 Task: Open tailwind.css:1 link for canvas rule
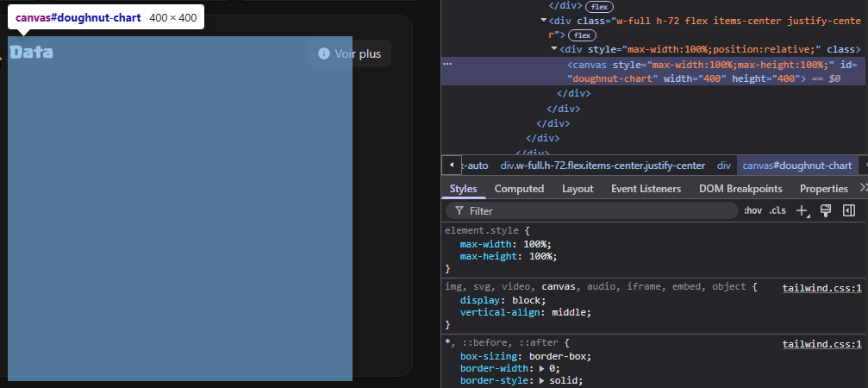822,288
